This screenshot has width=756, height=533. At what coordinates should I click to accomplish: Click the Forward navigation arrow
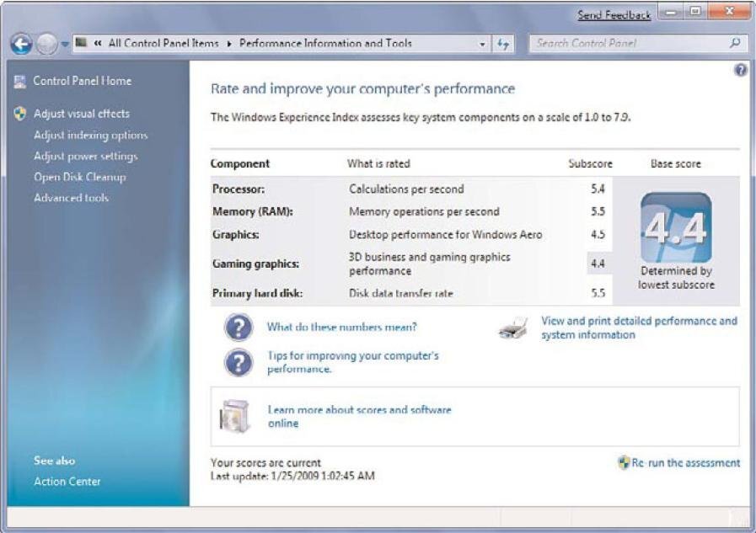pos(46,45)
